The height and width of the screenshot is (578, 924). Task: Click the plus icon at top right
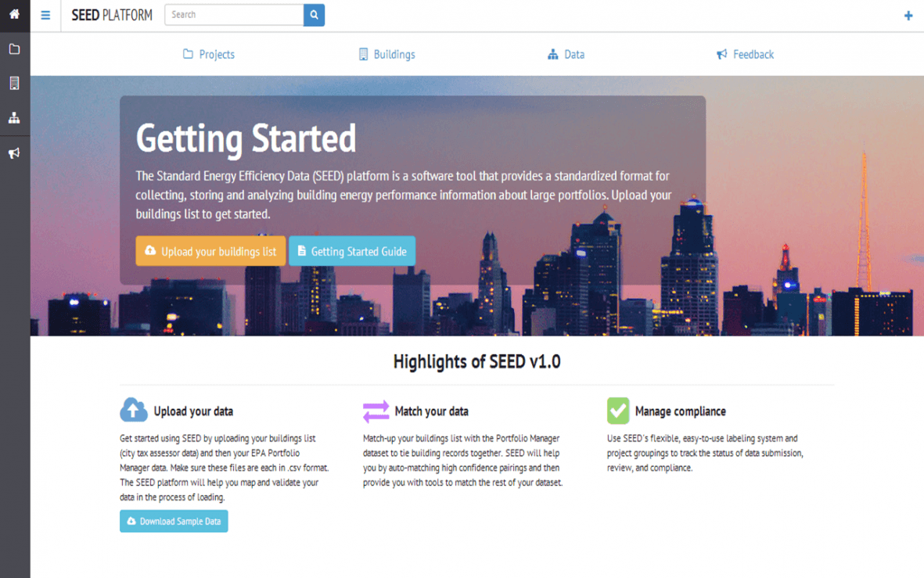(908, 16)
